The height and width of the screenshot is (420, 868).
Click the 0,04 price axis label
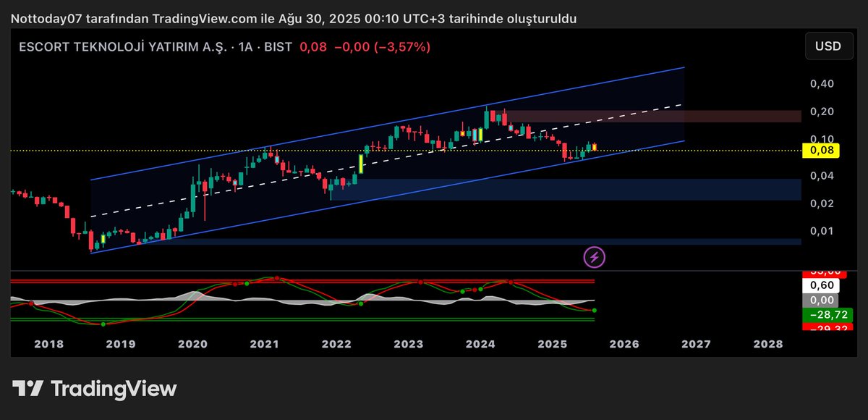[823, 175]
